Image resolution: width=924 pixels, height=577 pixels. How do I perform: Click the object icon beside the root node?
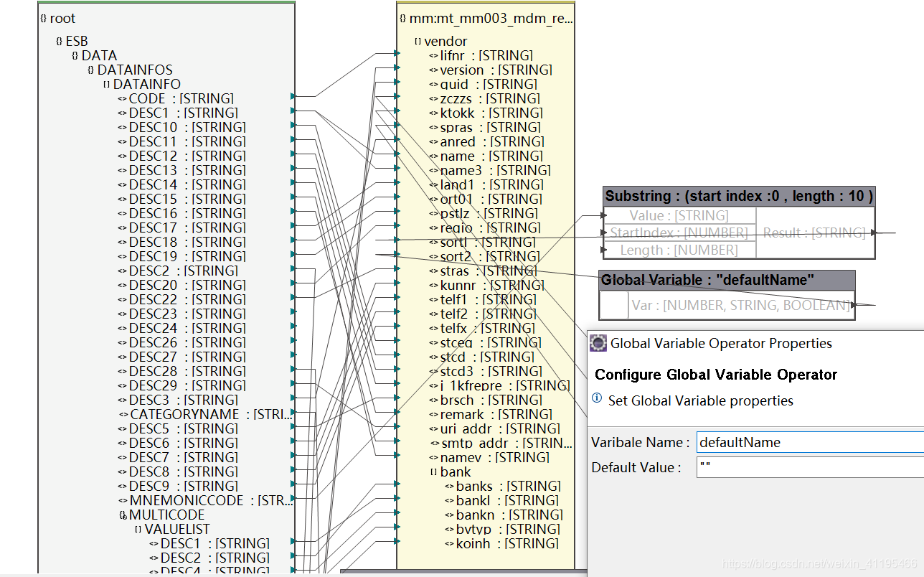[x=43, y=18]
